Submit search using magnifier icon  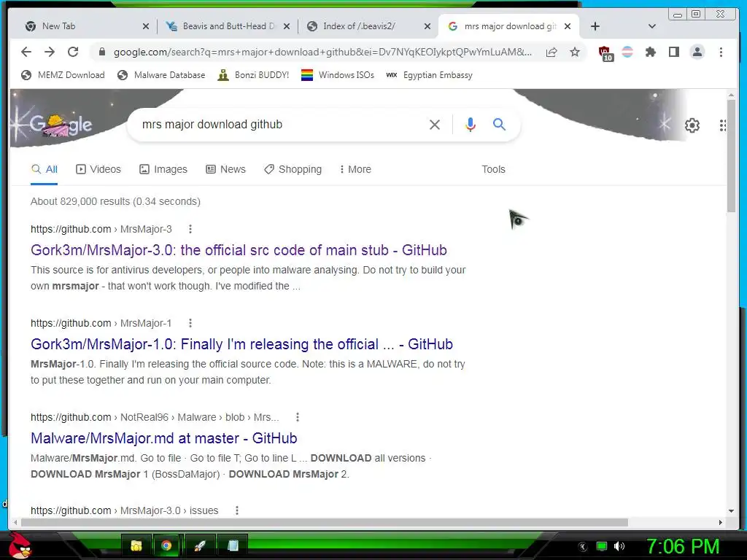point(499,125)
